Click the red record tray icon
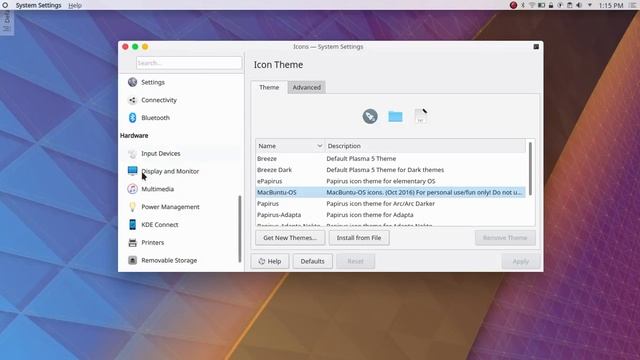Viewport: 640px width, 360px height. point(513,5)
